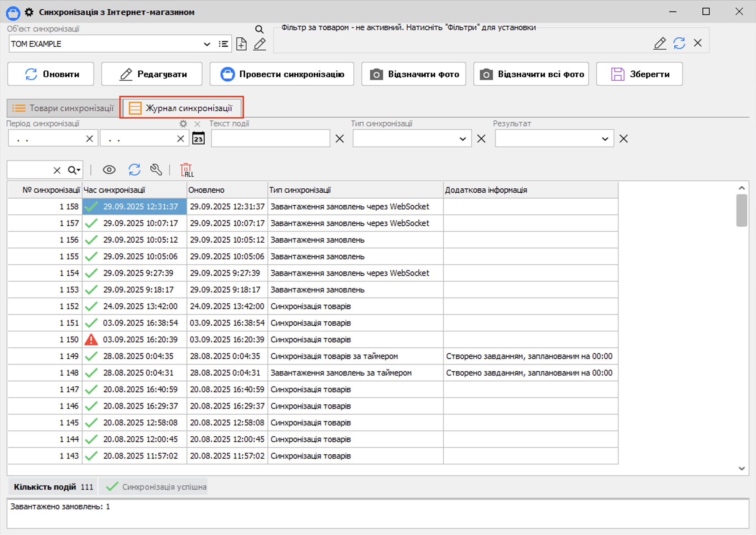The height and width of the screenshot is (535, 756).
Task: Toggle the Синхронізація успішна status filter
Action: (156, 487)
